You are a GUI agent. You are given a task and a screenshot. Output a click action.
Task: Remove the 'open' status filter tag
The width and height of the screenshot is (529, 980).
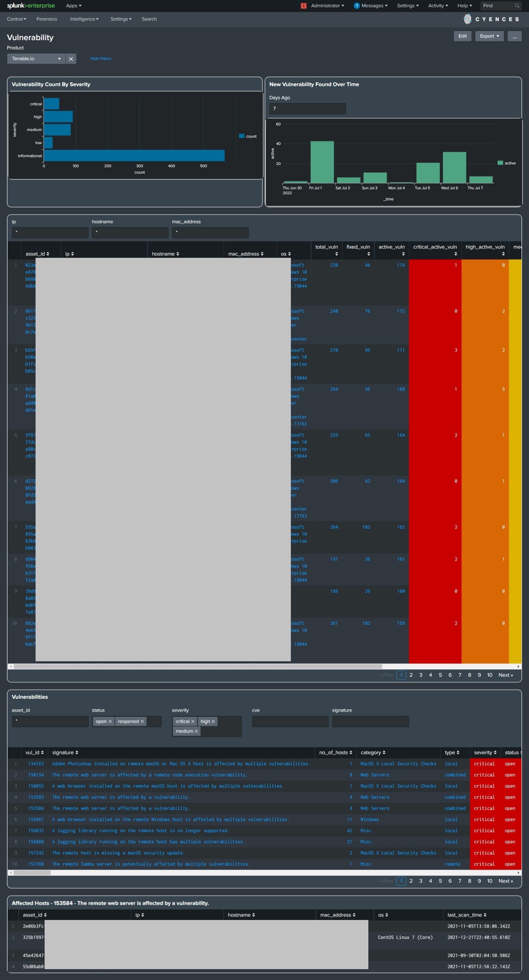point(110,722)
